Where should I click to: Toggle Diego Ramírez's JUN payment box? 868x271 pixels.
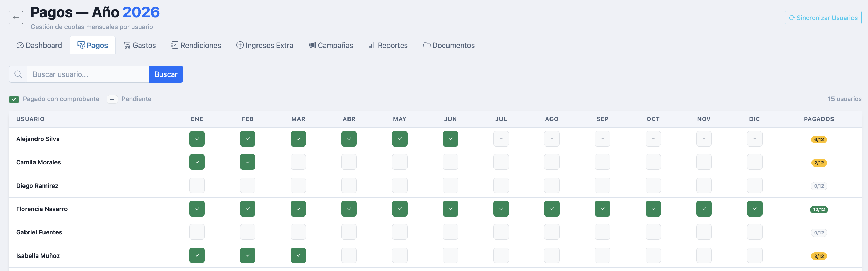click(x=451, y=185)
